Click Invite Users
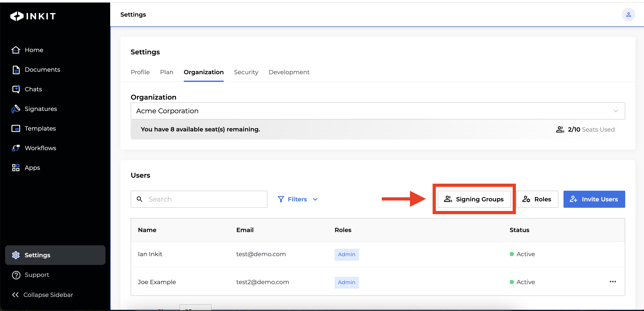The width and height of the screenshot is (644, 311). pos(594,199)
